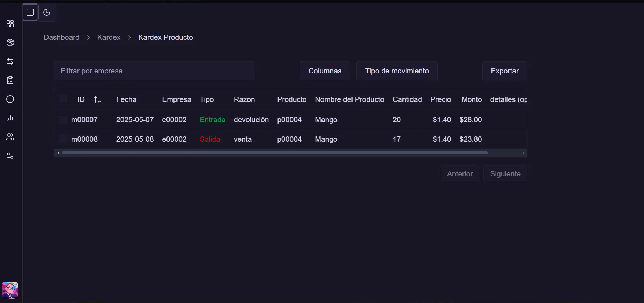
Task: Check the select-all checkbox in table header
Action: click(63, 99)
